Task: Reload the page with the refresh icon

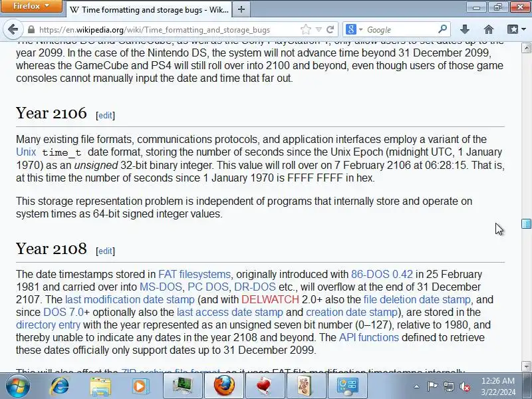Action: (x=330, y=29)
